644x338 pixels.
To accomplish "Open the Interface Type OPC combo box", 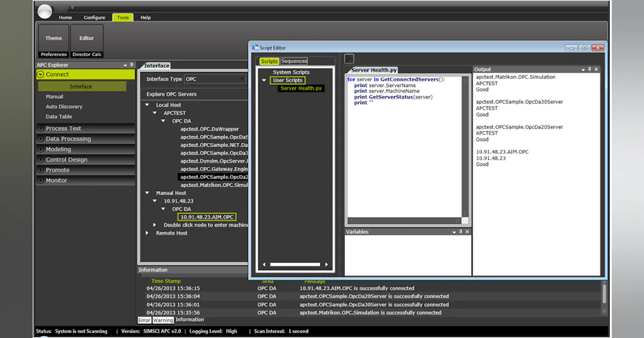I will [x=215, y=79].
